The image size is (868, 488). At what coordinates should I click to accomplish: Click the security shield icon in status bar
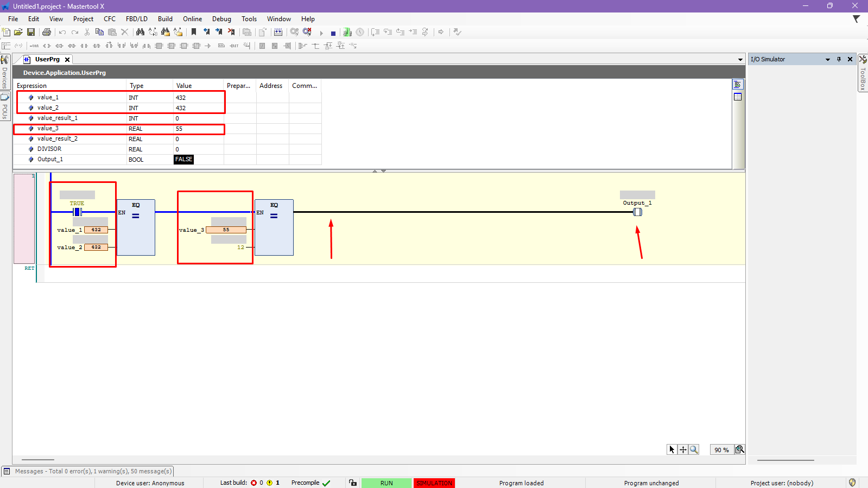pos(852,483)
